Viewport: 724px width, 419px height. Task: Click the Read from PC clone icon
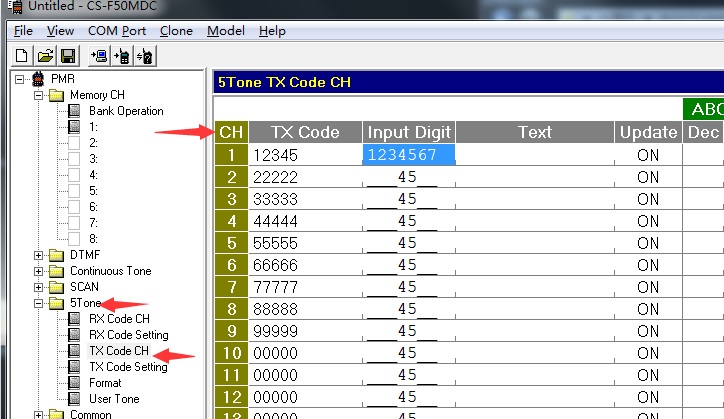click(98, 55)
